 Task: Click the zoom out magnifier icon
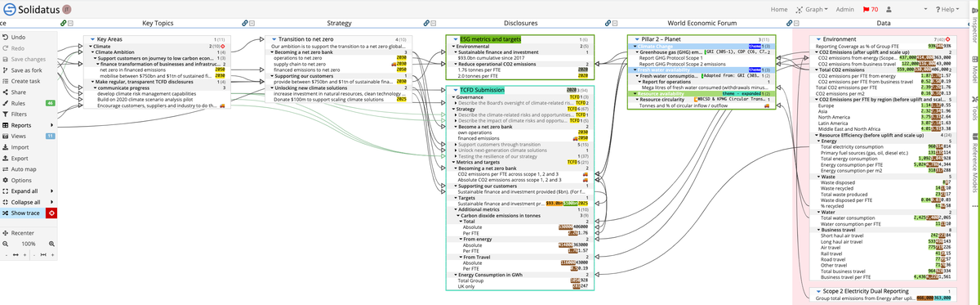pyautogui.click(x=5, y=244)
